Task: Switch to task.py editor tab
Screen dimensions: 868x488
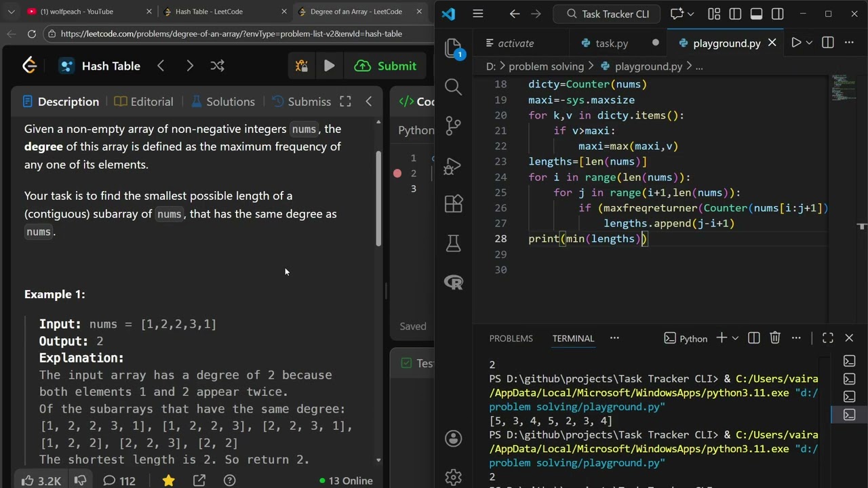Action: click(612, 43)
